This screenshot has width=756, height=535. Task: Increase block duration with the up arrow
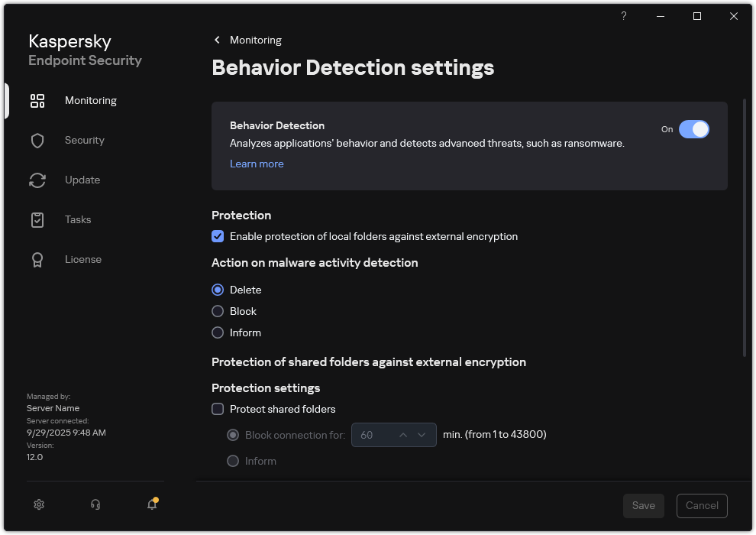pyautogui.click(x=402, y=434)
